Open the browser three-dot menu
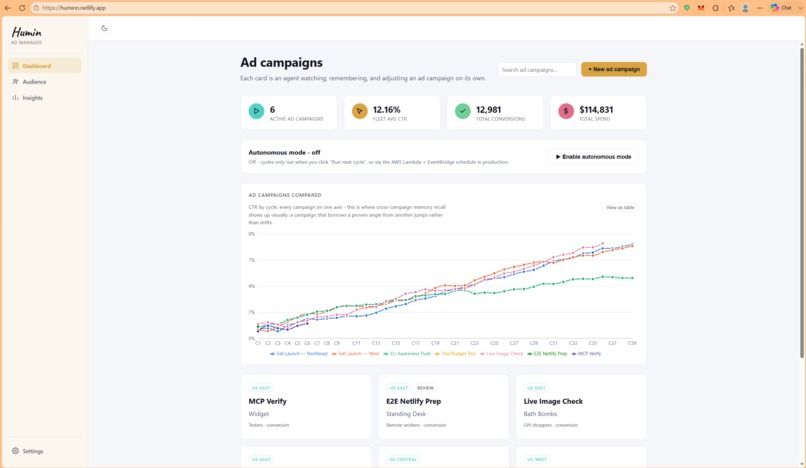 coord(760,8)
